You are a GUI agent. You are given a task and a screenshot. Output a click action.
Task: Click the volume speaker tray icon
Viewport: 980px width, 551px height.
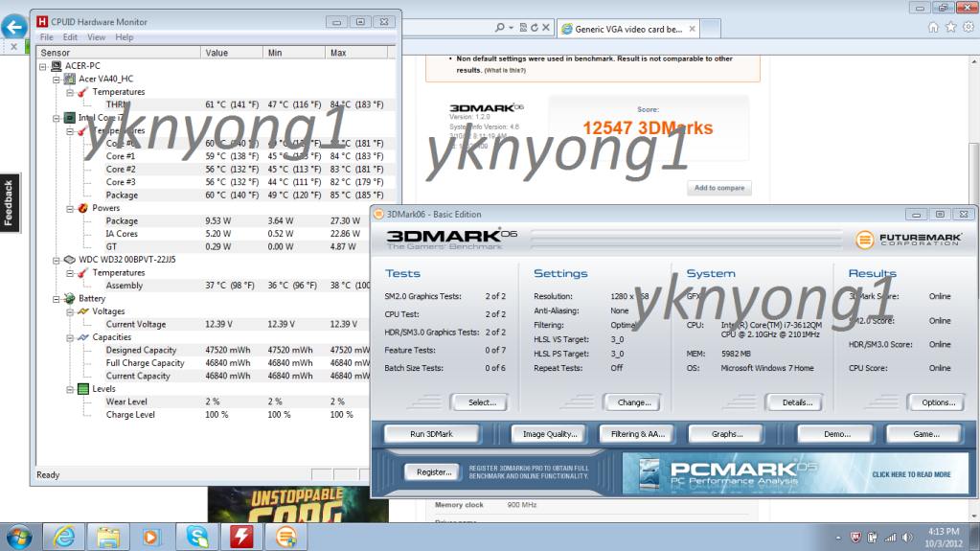tap(907, 538)
